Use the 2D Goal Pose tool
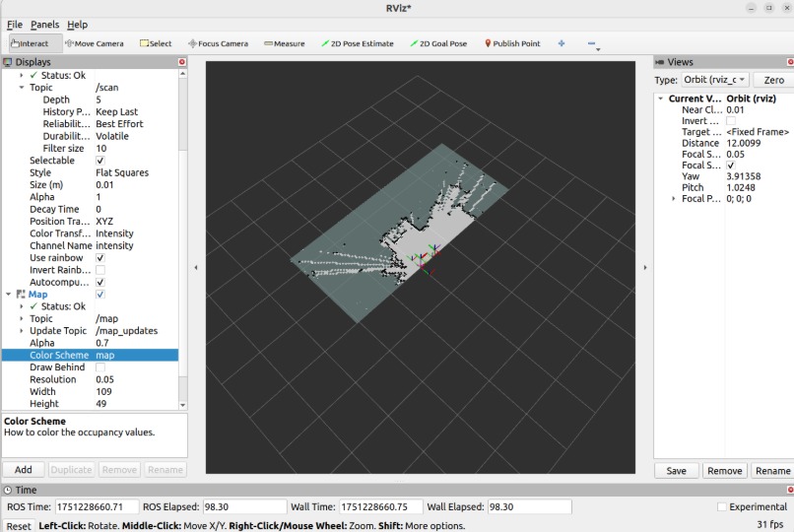 point(438,43)
